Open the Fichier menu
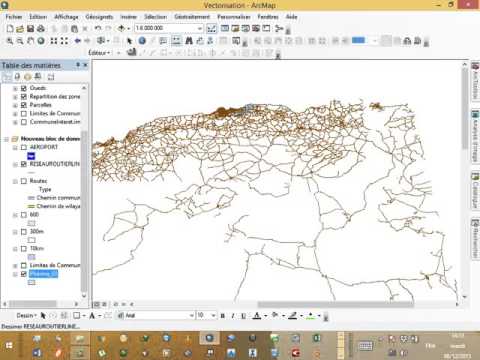Image resolution: width=480 pixels, height=360 pixels. click(14, 17)
